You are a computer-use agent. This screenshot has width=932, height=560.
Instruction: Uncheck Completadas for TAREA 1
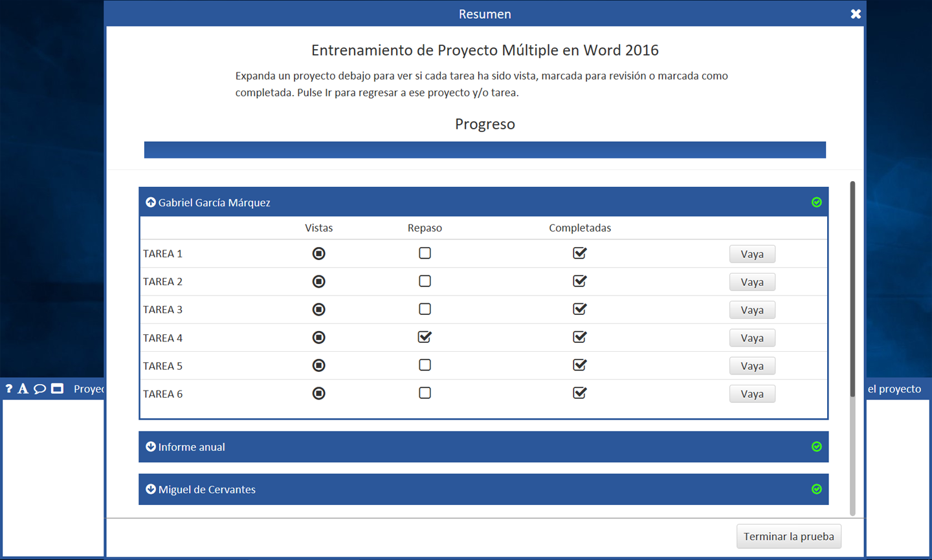click(580, 253)
